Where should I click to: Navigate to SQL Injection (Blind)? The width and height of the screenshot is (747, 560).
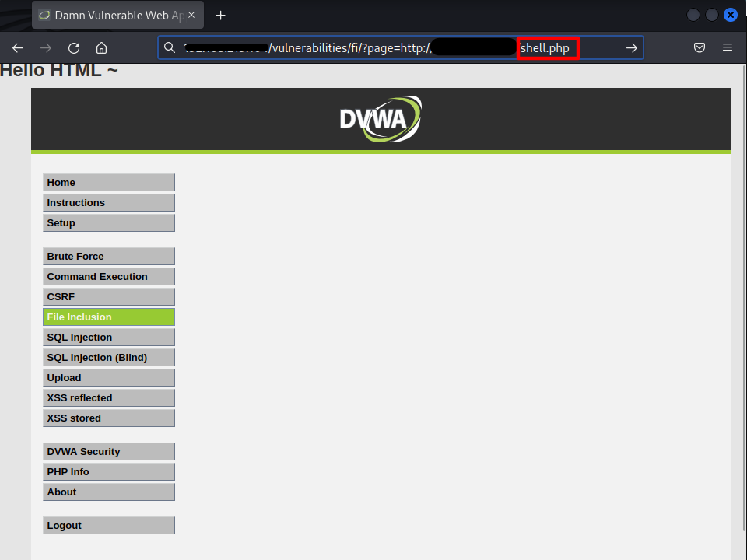108,358
